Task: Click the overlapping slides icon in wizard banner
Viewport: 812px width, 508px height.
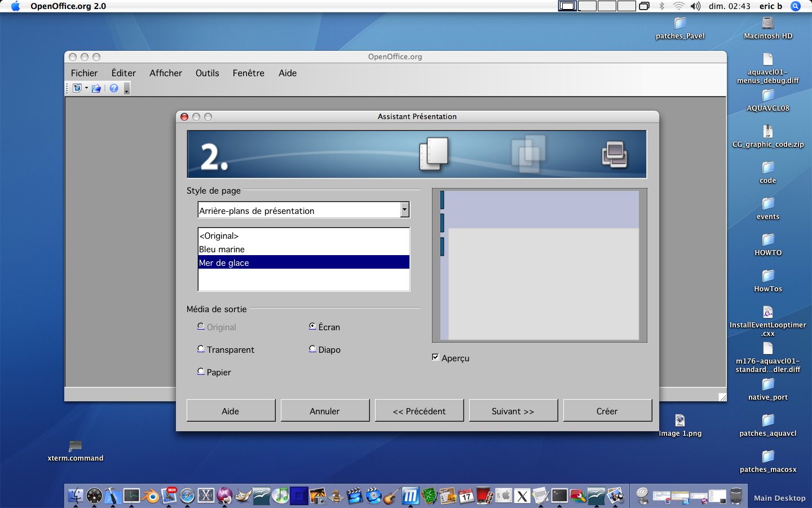Action: [x=528, y=154]
